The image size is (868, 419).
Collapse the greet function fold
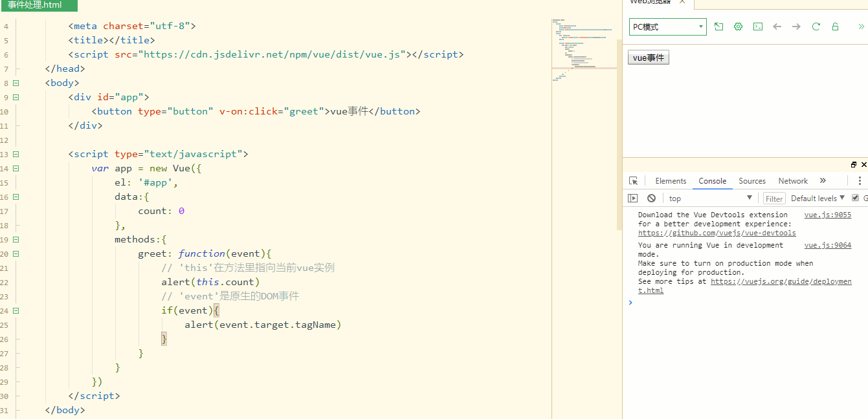[x=16, y=253]
